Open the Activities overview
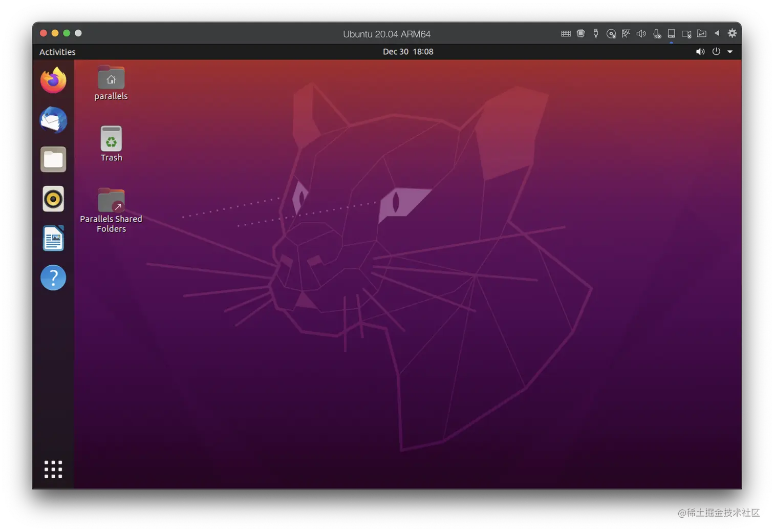The width and height of the screenshot is (774, 532). click(x=57, y=52)
